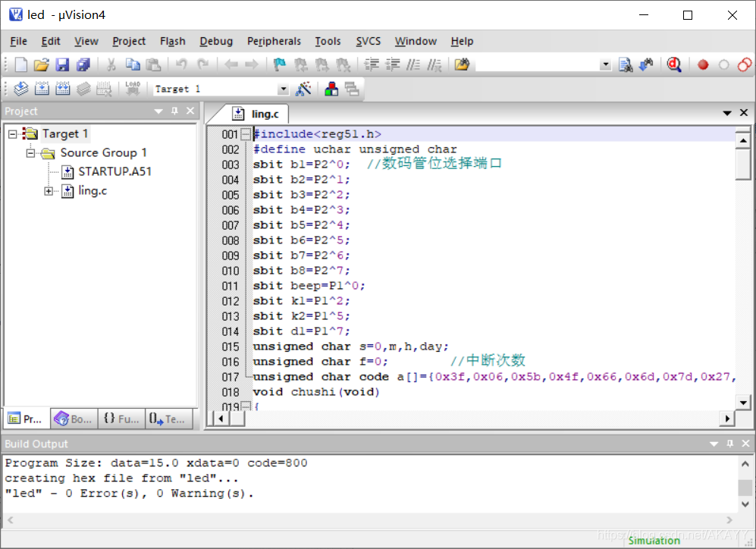Click the void chushi(void) line
756x549 pixels.
click(316, 392)
